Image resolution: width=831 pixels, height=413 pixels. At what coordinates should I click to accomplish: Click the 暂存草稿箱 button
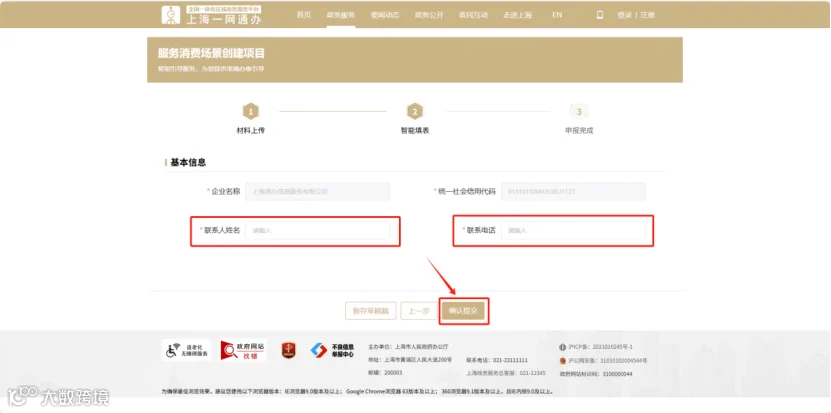(x=370, y=311)
